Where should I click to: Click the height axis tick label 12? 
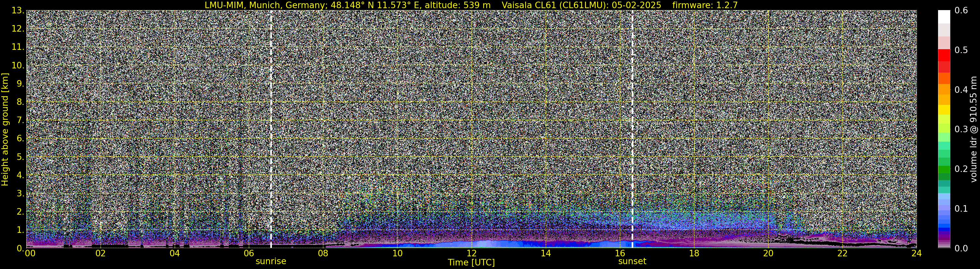pyautogui.click(x=18, y=29)
